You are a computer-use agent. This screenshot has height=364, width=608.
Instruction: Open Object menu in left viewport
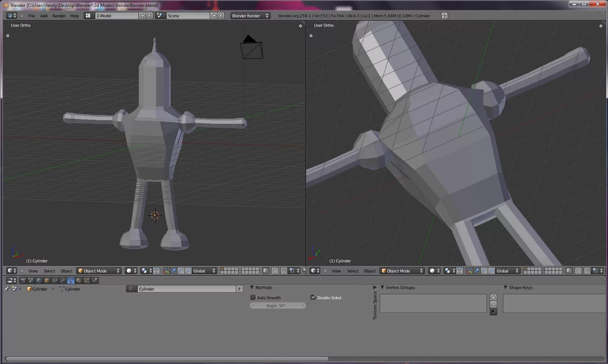click(66, 271)
